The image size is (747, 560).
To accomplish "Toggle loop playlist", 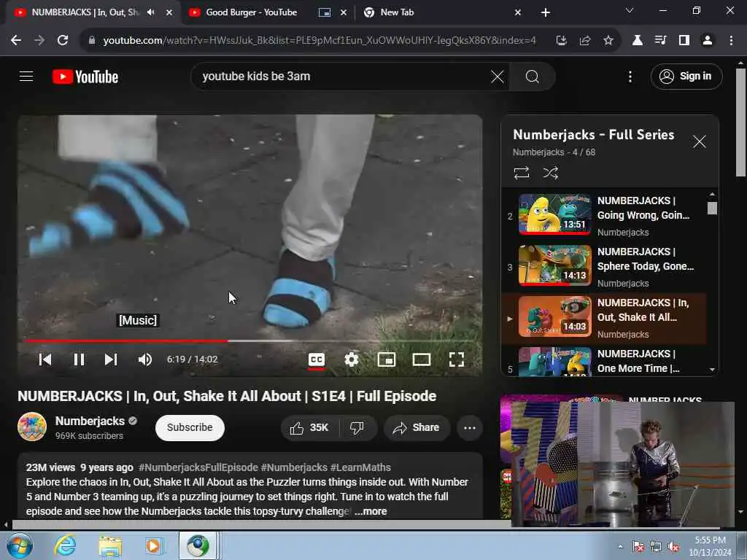I will tap(522, 173).
